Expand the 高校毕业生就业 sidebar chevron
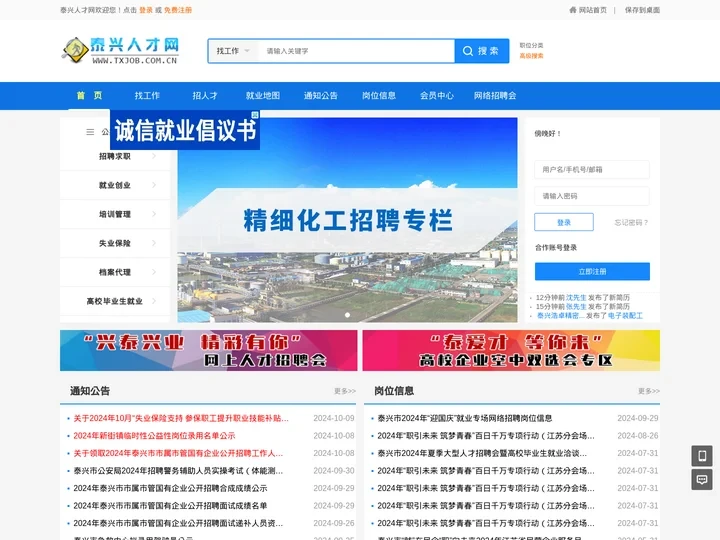 click(x=154, y=301)
